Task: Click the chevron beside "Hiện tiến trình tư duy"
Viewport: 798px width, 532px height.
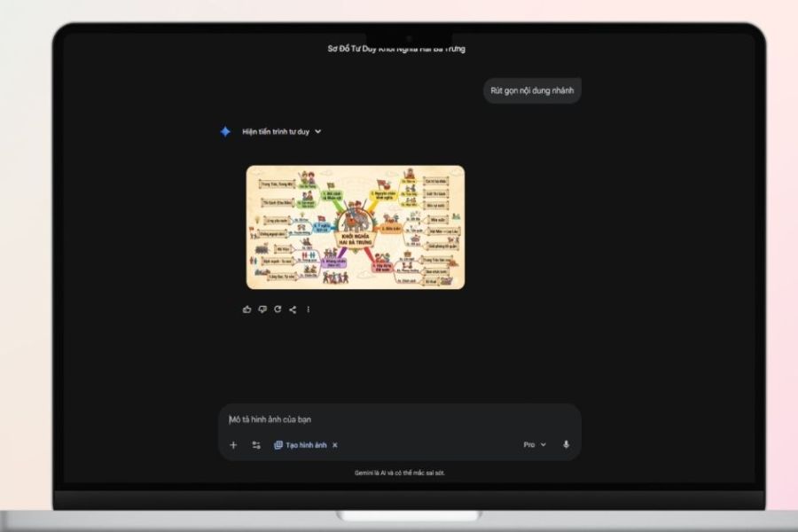Action: tap(318, 131)
